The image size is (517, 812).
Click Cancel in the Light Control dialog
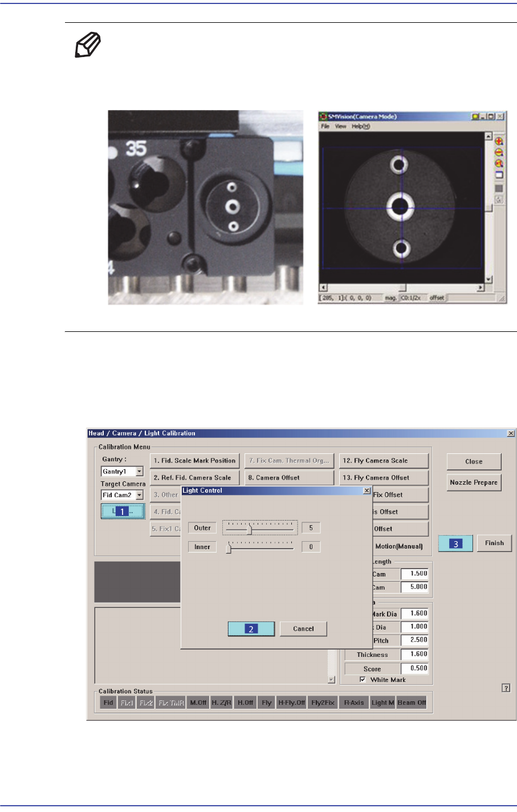coord(303,629)
